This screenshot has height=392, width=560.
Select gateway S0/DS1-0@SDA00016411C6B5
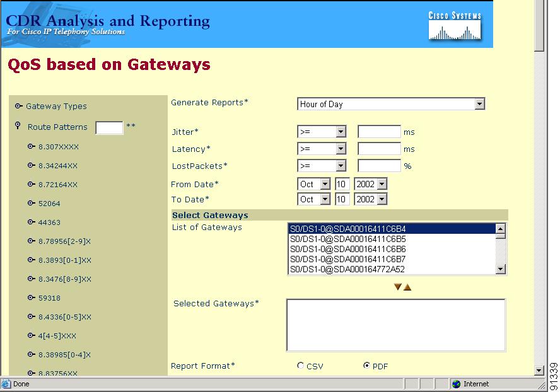pos(392,239)
